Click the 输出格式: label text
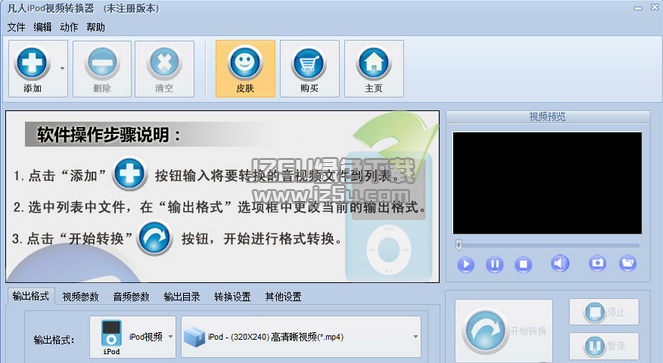Screen dimensions: 663x363 [54, 340]
